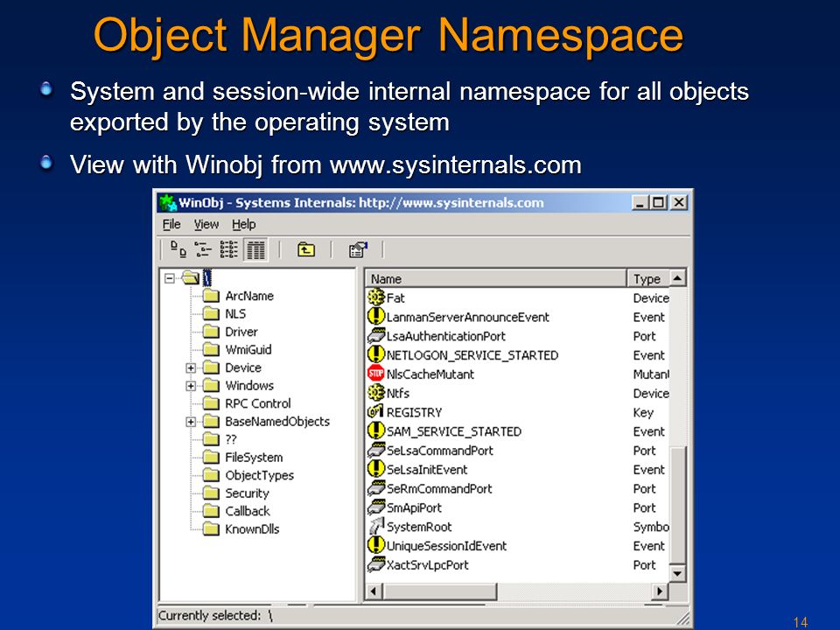Image resolution: width=840 pixels, height=630 pixels.
Task: Open the Properties toolbar icon
Action: click(x=359, y=249)
